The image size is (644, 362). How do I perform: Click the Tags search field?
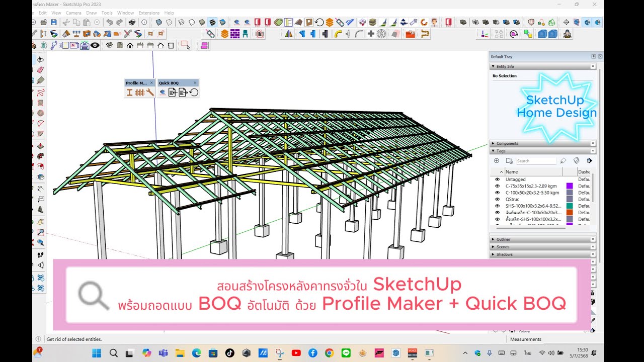(536, 161)
